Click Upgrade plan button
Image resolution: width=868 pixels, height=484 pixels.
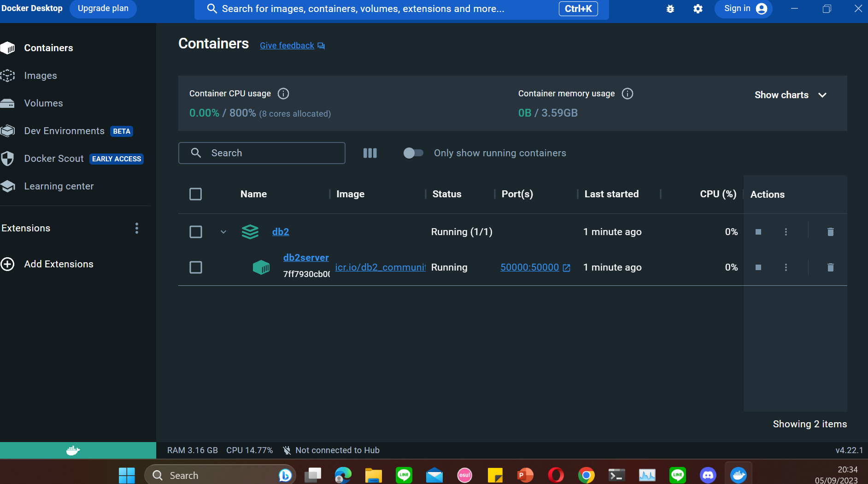[x=103, y=8]
